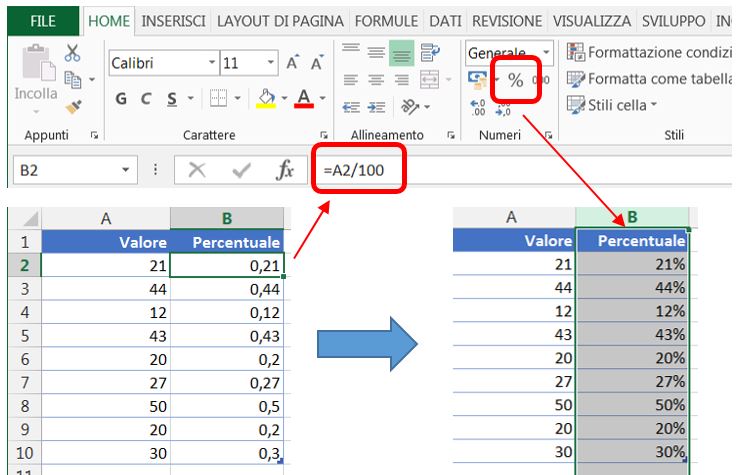Expand fill color dropdown arrow
Image resolution: width=748 pixels, height=475 pixels.
284,99
